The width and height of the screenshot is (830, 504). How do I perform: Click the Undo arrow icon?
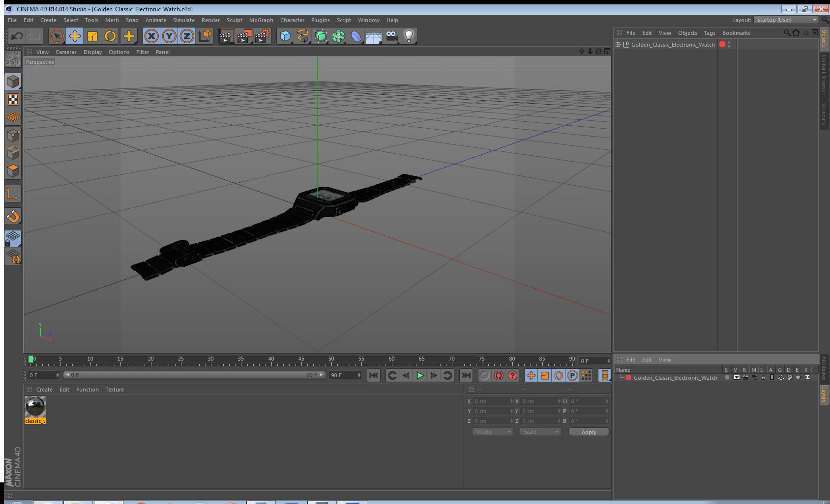pyautogui.click(x=17, y=36)
